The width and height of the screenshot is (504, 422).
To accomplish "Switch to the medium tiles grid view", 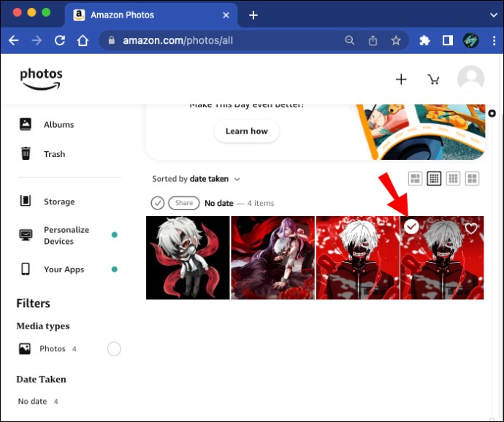I will click(x=453, y=178).
